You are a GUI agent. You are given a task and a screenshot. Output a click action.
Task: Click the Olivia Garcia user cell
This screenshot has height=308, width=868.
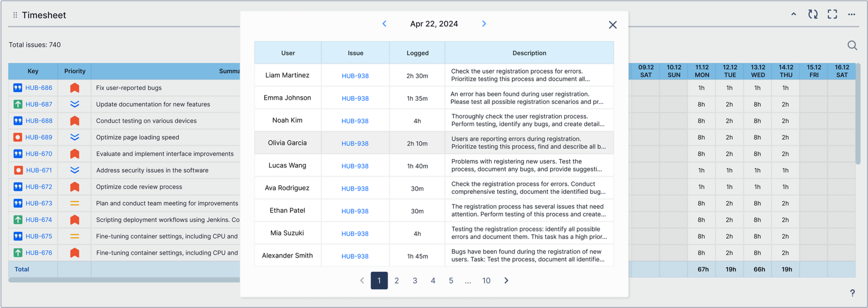[288, 143]
